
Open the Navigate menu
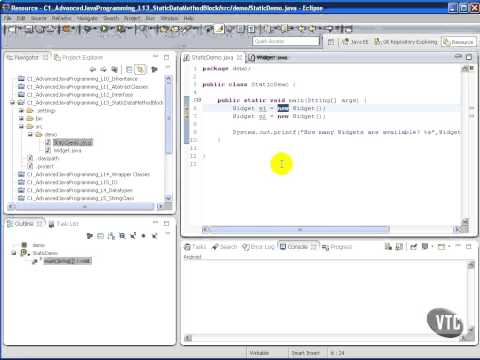point(87,18)
